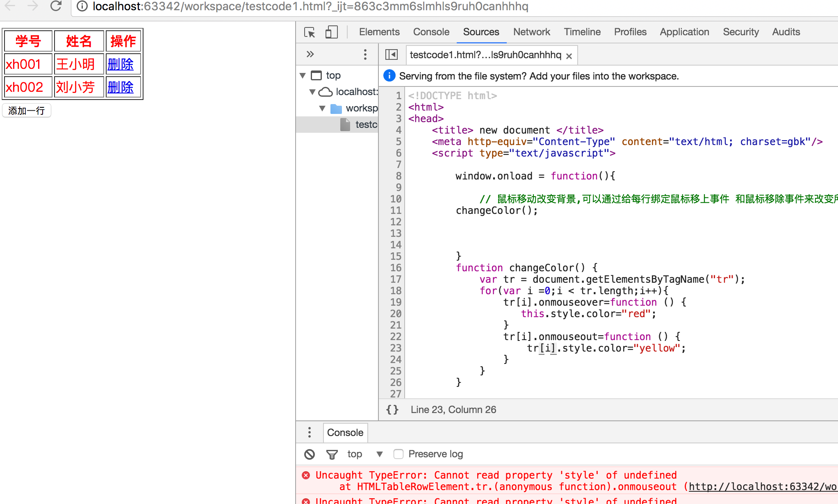Click the window.onload line of code

(535, 176)
